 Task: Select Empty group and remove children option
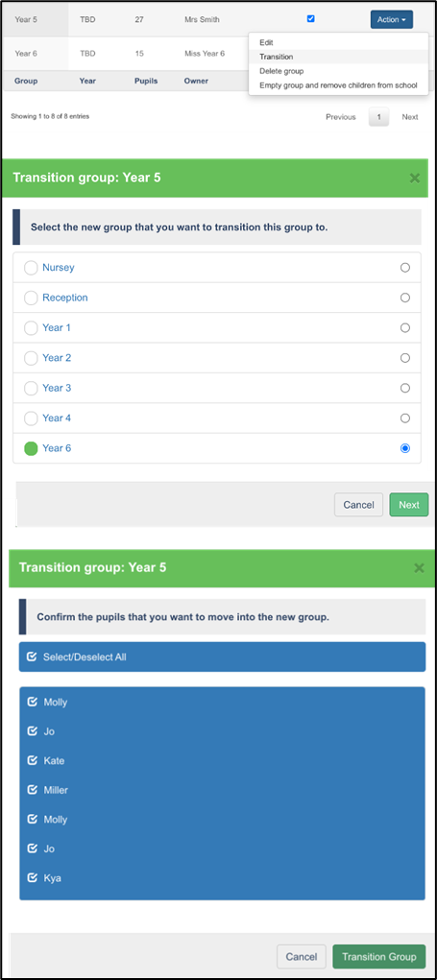[338, 85]
